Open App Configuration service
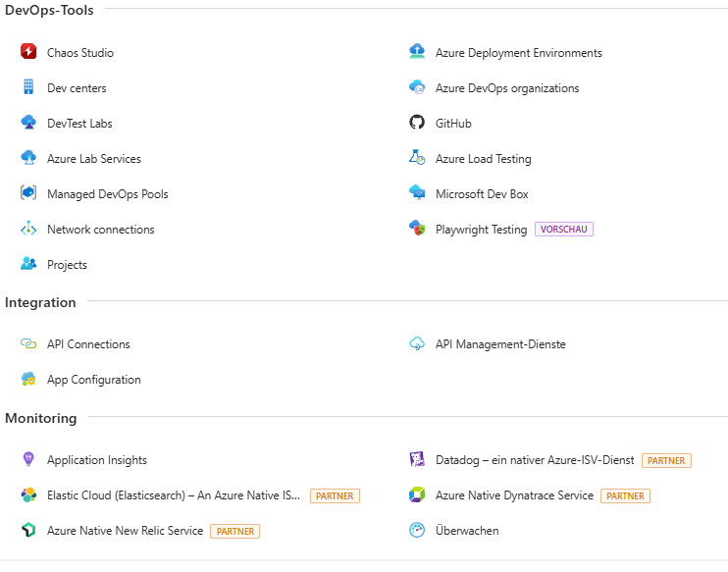Screen dimensions: 728x572 point(93,380)
